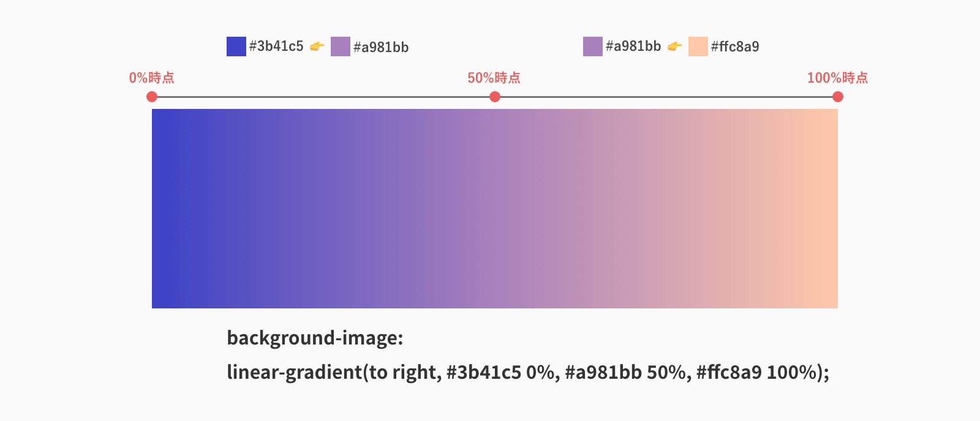Select the 50% red marker dot
The height and width of the screenshot is (421, 980).
(495, 97)
